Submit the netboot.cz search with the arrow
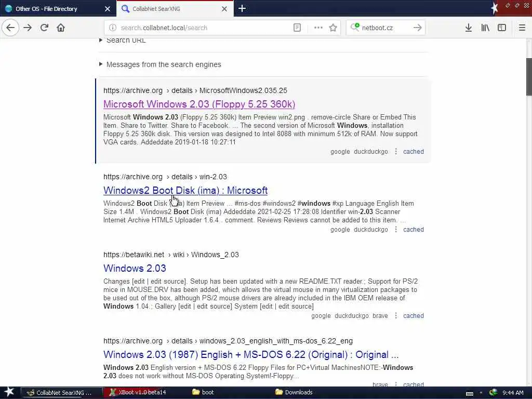Screen dimensions: 532x399 [x=418, y=28]
